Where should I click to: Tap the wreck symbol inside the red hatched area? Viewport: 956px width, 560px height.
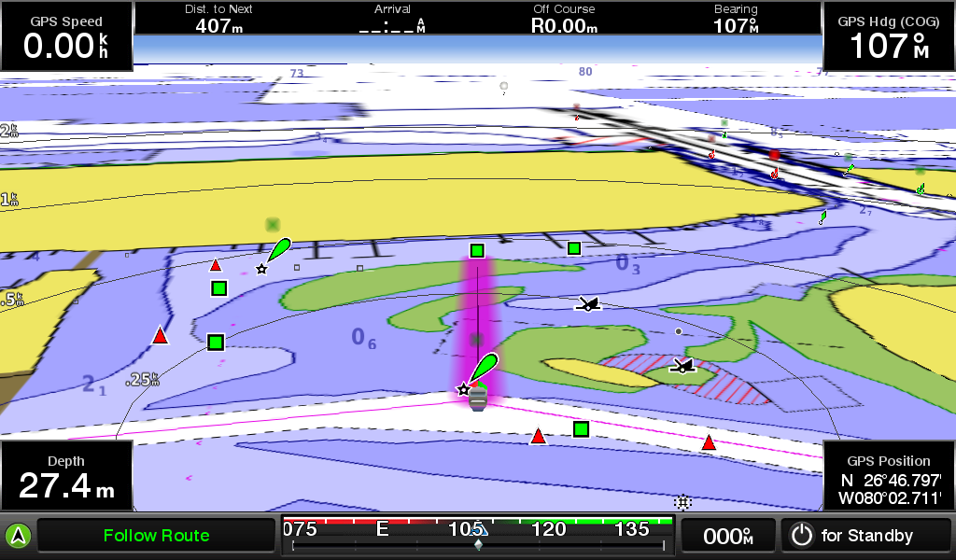coord(683,366)
